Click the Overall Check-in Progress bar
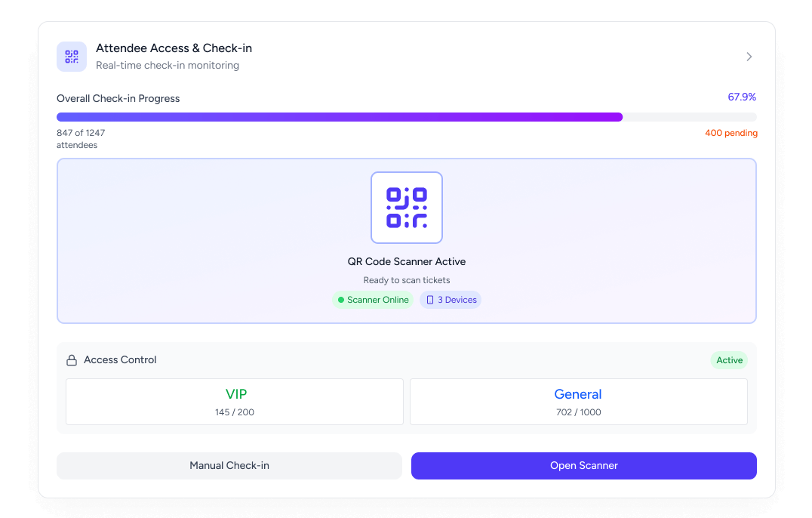This screenshot has width=812, height=518. (x=407, y=116)
